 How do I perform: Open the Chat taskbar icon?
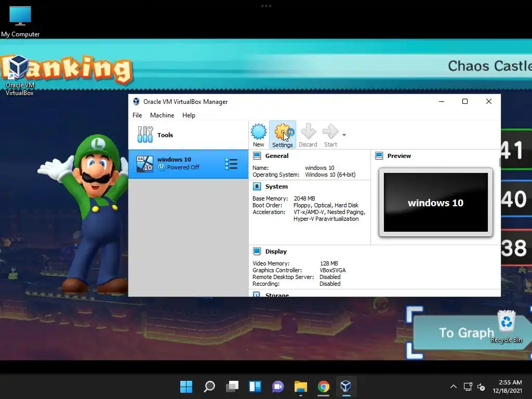pos(278,387)
